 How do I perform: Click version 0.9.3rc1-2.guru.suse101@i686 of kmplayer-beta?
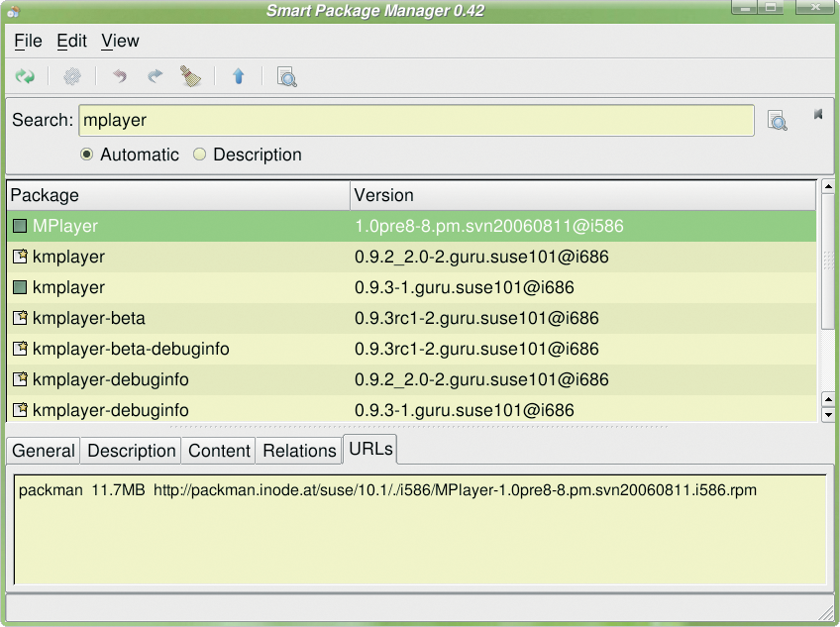[x=476, y=318]
